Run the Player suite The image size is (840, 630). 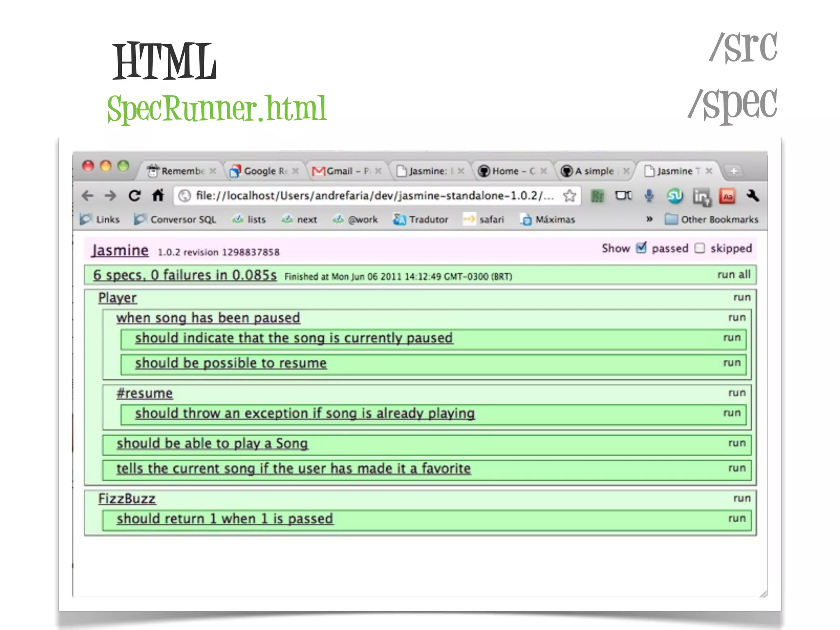pos(742,297)
